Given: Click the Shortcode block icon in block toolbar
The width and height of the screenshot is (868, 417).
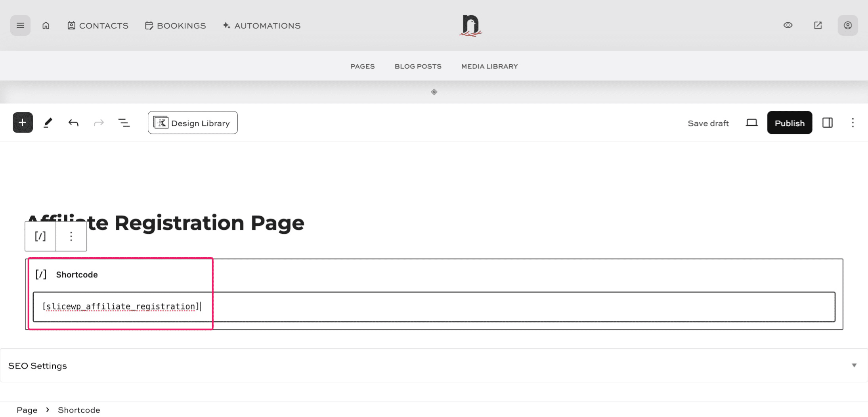Looking at the screenshot, I should tap(40, 236).
